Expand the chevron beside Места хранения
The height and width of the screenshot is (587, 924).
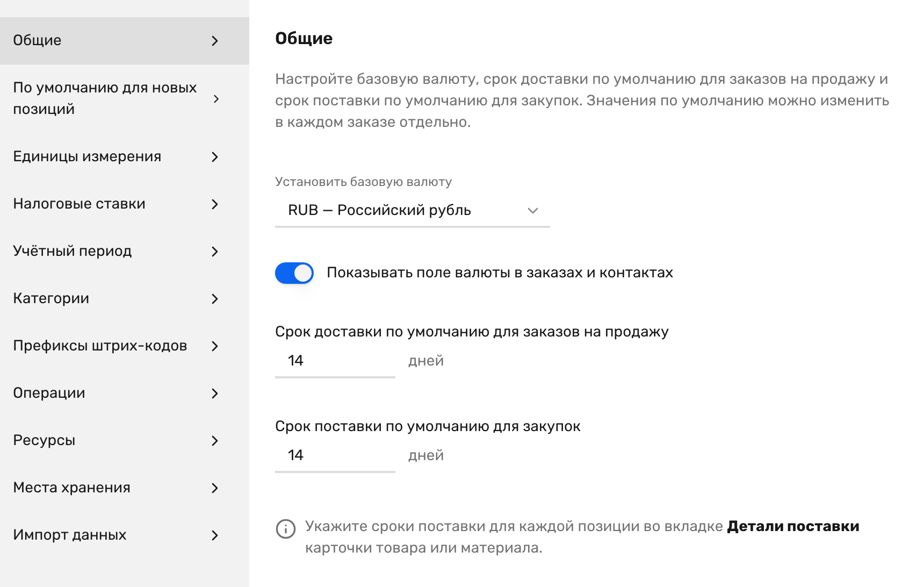point(215,488)
